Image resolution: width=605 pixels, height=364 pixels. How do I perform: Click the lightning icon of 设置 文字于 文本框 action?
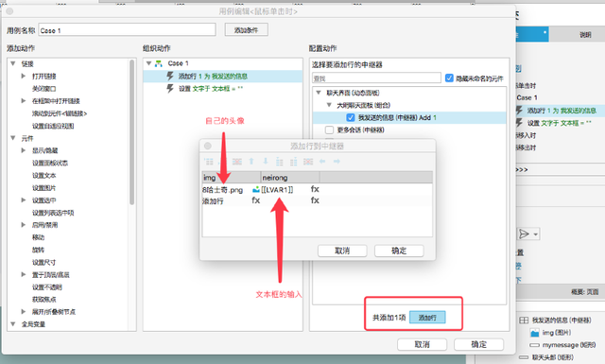point(170,88)
